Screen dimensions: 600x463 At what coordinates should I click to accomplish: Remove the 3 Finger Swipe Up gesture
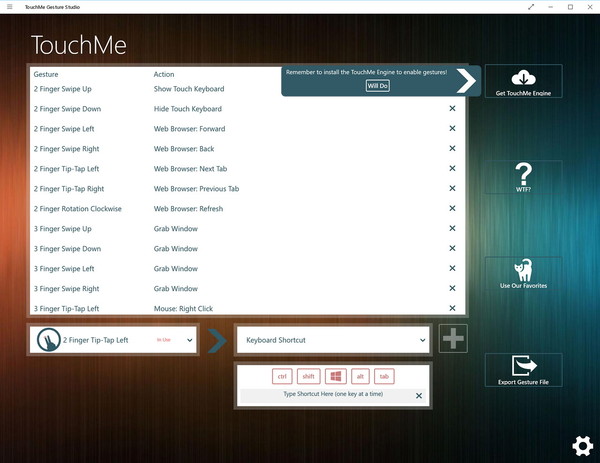452,228
